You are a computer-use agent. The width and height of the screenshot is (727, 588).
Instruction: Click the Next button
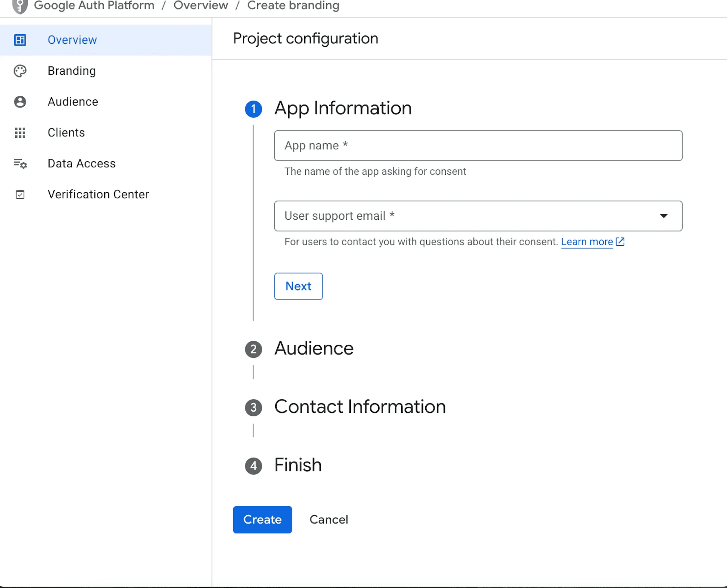coord(298,286)
